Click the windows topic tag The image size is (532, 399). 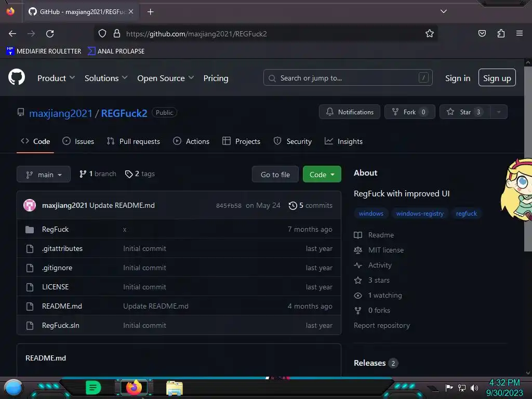pos(371,214)
